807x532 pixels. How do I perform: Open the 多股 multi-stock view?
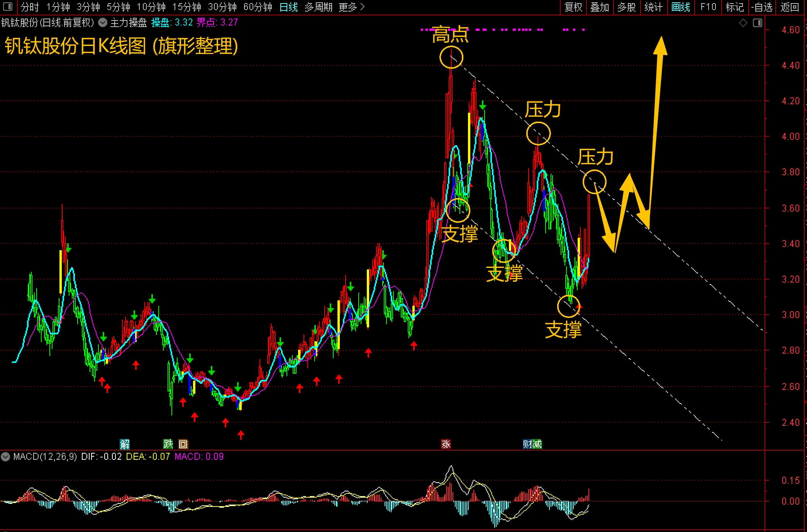(626, 7)
